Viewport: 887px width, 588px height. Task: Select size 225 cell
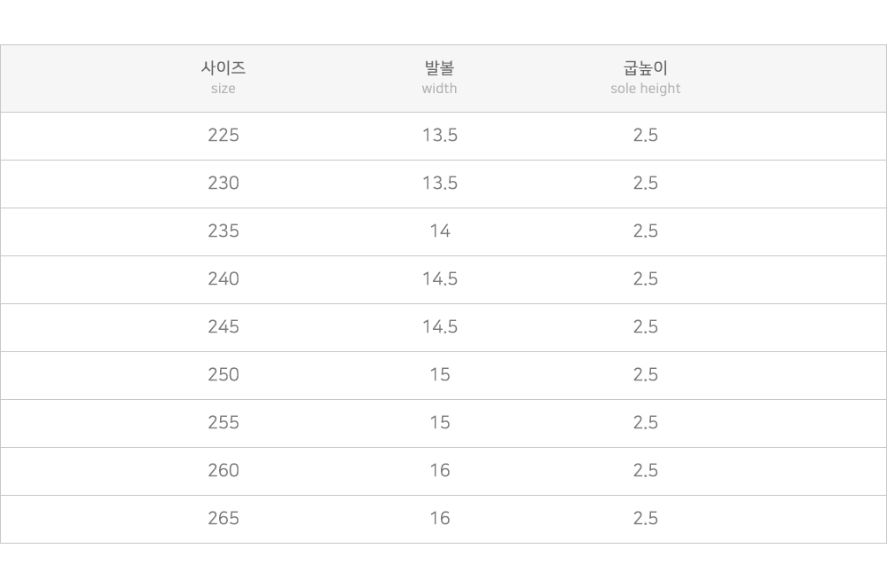pos(224,135)
